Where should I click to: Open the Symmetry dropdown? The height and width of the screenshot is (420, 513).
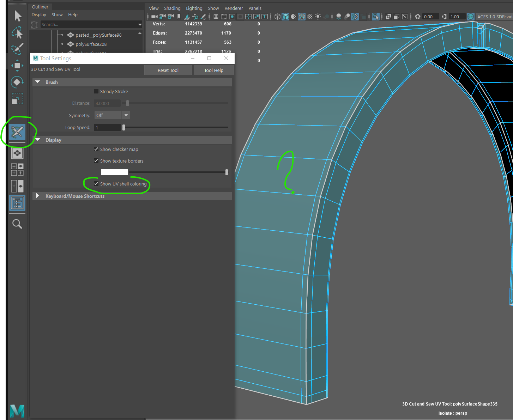pos(112,115)
